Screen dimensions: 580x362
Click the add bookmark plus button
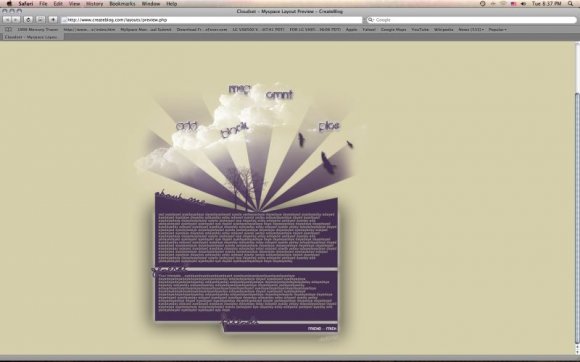[x=53, y=20]
